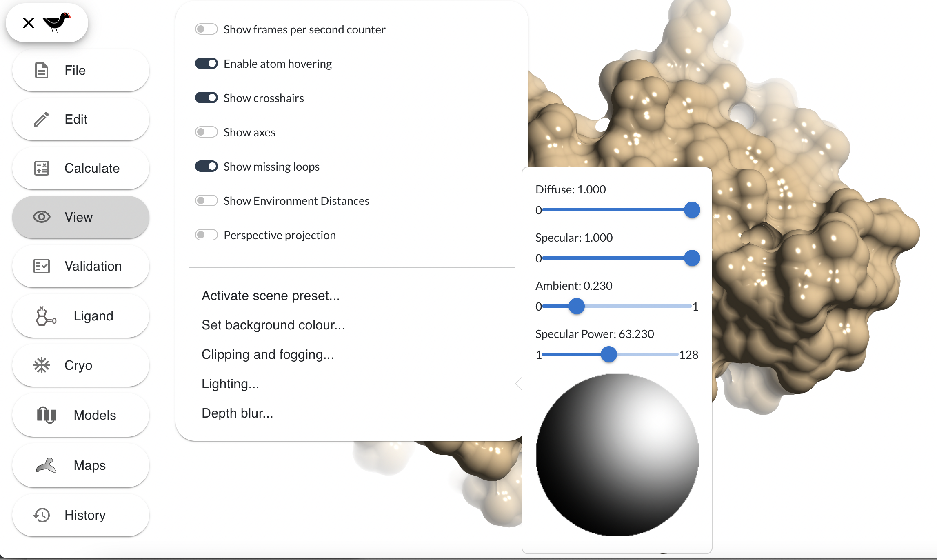Enable the Show axes switch
Screen dimensions: 937x560
coord(206,132)
